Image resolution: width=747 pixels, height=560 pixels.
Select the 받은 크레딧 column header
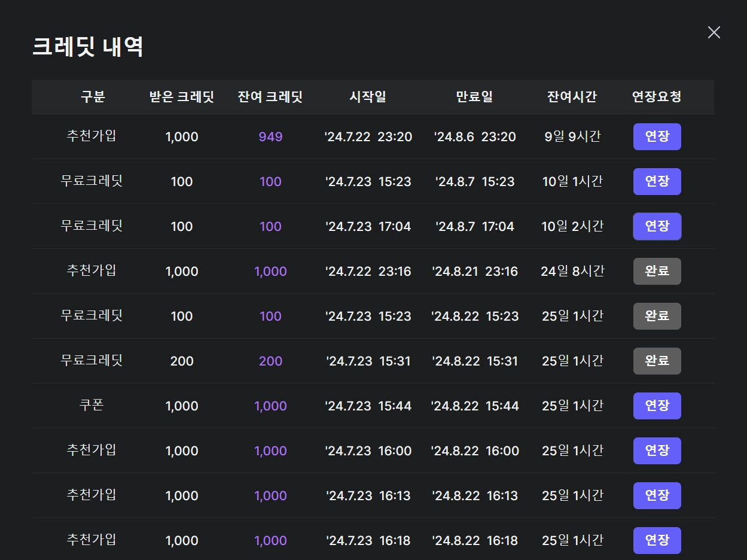tap(181, 97)
